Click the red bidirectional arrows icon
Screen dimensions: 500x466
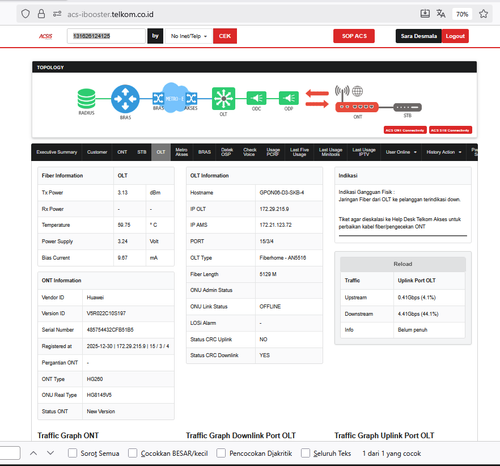click(x=317, y=99)
